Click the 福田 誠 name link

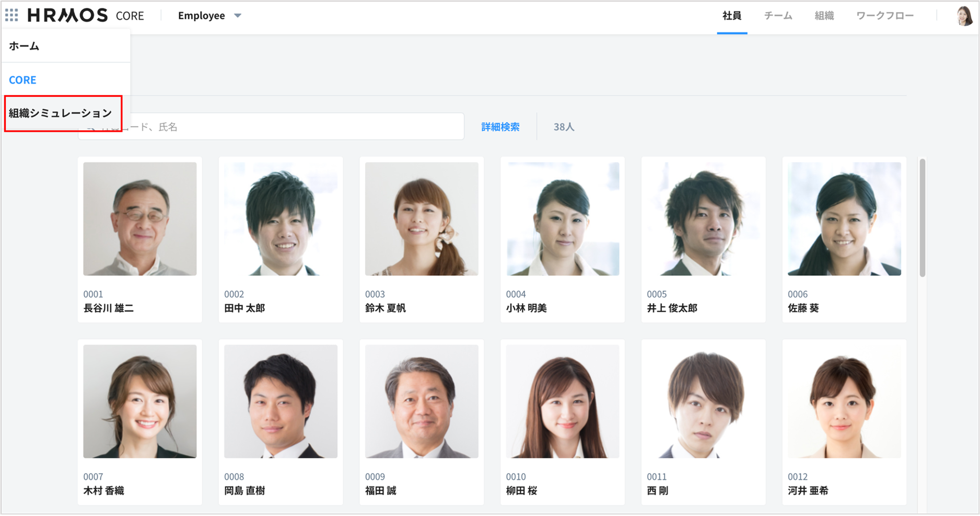tap(380, 491)
